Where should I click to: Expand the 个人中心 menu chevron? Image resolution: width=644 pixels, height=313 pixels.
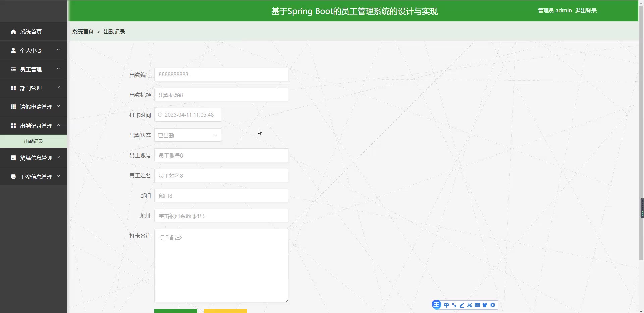click(58, 50)
